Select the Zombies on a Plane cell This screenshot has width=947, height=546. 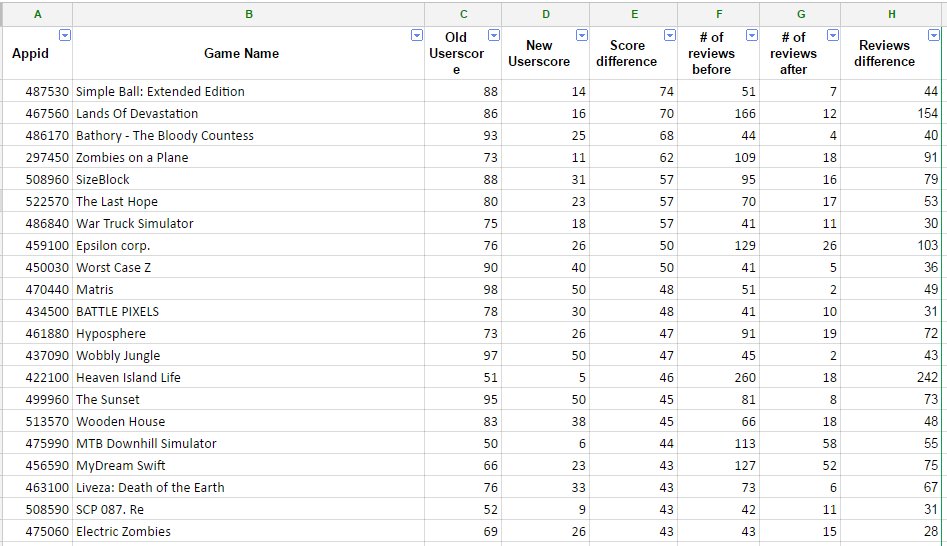click(x=248, y=158)
